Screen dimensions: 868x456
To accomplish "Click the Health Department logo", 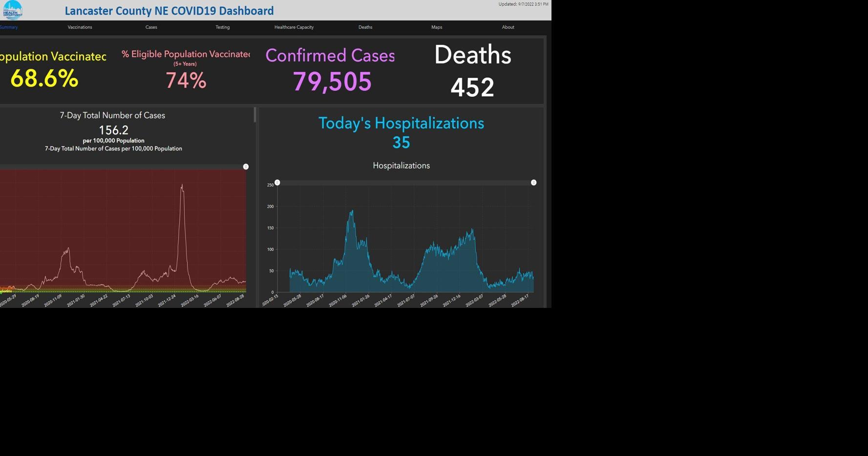I will [12, 10].
